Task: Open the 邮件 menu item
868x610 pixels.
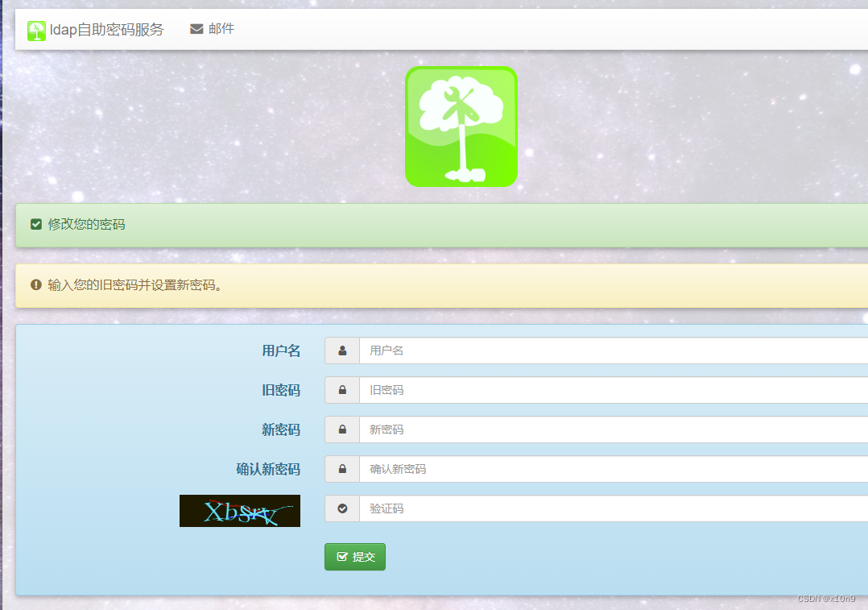Action: (x=212, y=29)
